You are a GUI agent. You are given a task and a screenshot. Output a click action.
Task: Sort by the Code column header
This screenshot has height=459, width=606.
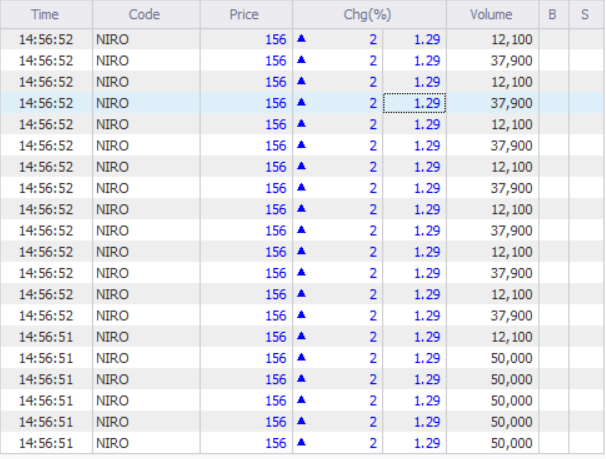coord(146,14)
